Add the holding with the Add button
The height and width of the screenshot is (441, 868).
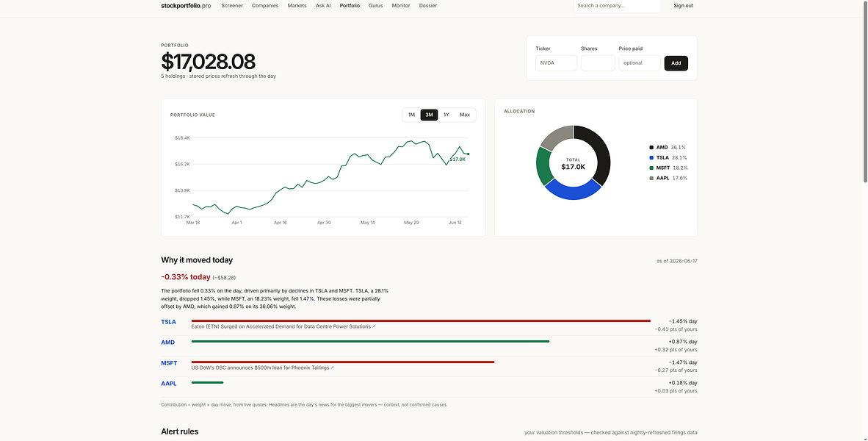676,63
